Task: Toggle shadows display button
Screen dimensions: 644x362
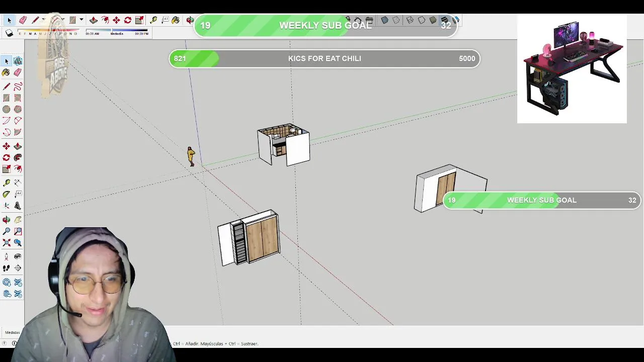Action: pos(9,33)
